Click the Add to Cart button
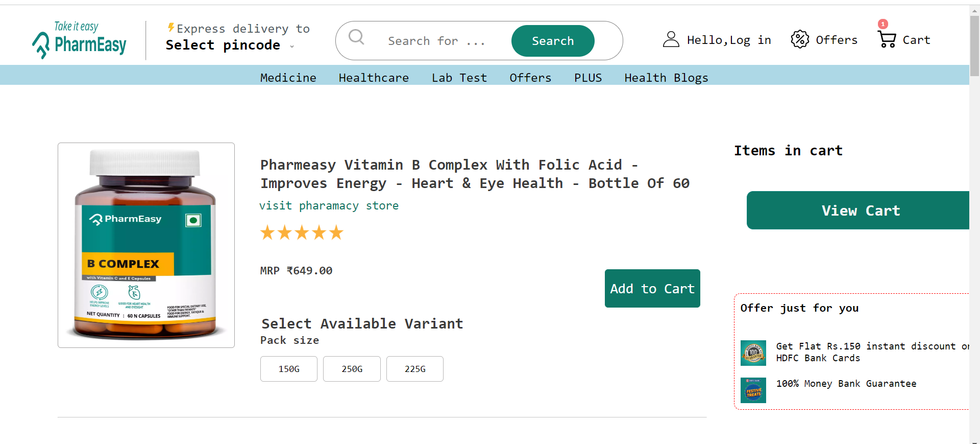The height and width of the screenshot is (444, 980). pos(652,288)
